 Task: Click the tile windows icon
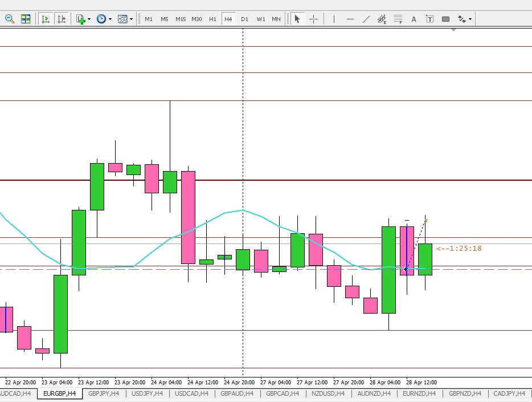point(26,19)
